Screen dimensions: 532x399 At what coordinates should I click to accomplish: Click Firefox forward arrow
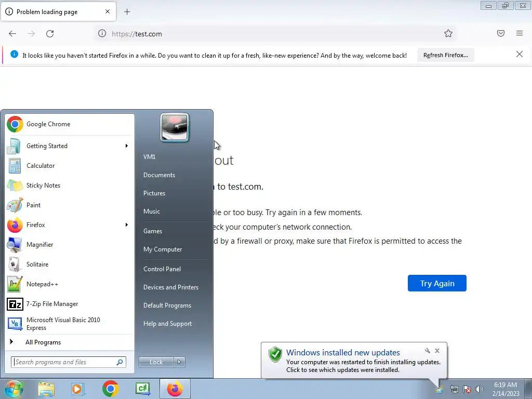coord(31,34)
